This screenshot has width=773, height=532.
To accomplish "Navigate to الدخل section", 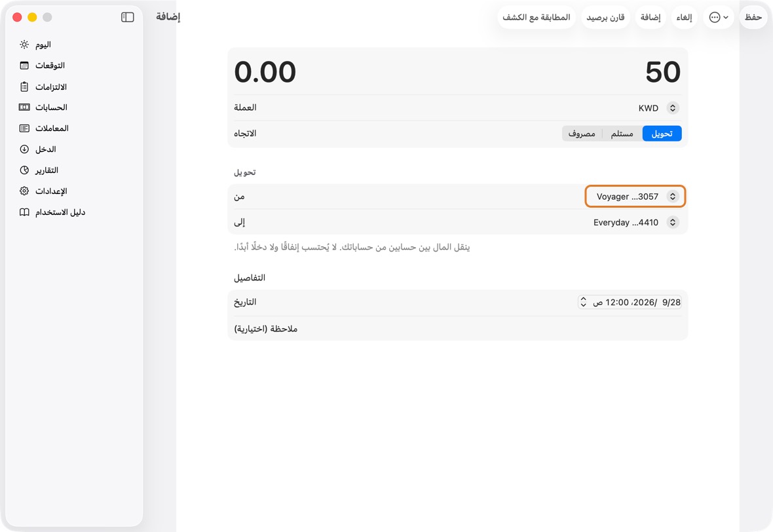I will pos(45,149).
